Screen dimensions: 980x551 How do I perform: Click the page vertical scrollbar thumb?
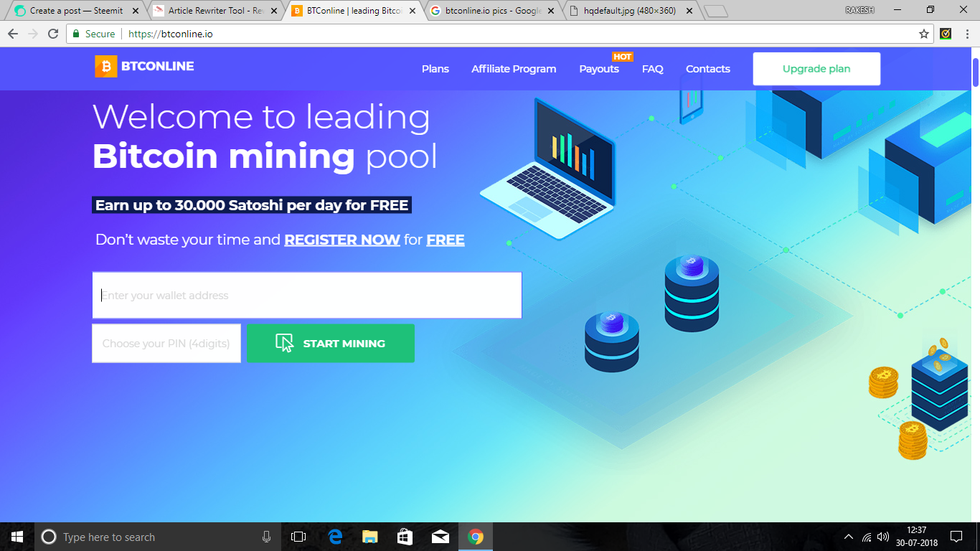coord(976,72)
